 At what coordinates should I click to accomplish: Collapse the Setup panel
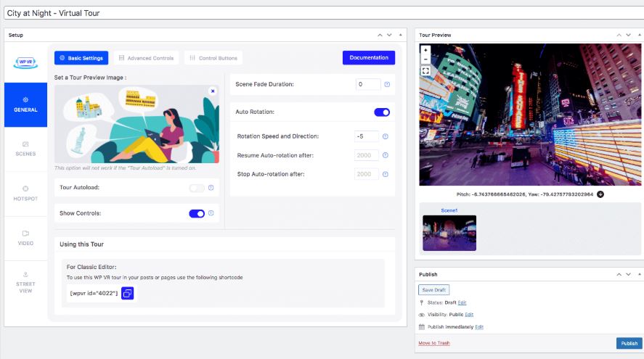click(400, 35)
